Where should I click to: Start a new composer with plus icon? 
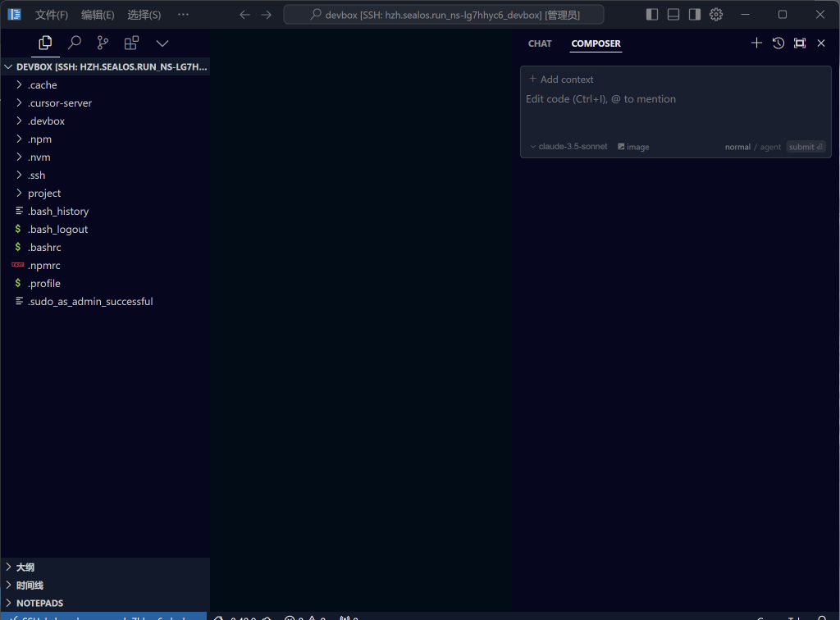756,43
